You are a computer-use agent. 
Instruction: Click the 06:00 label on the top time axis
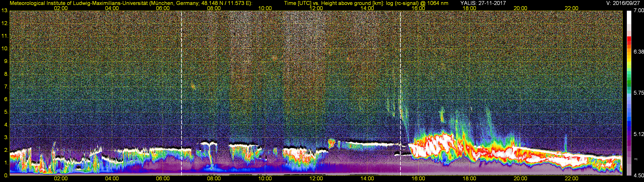(x=163, y=8)
